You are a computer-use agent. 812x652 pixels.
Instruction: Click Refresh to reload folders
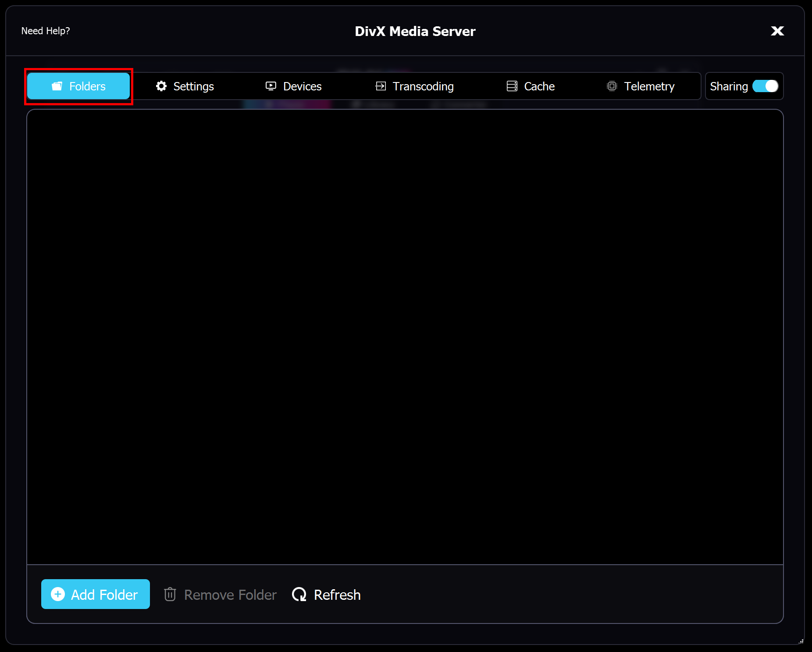[326, 595]
